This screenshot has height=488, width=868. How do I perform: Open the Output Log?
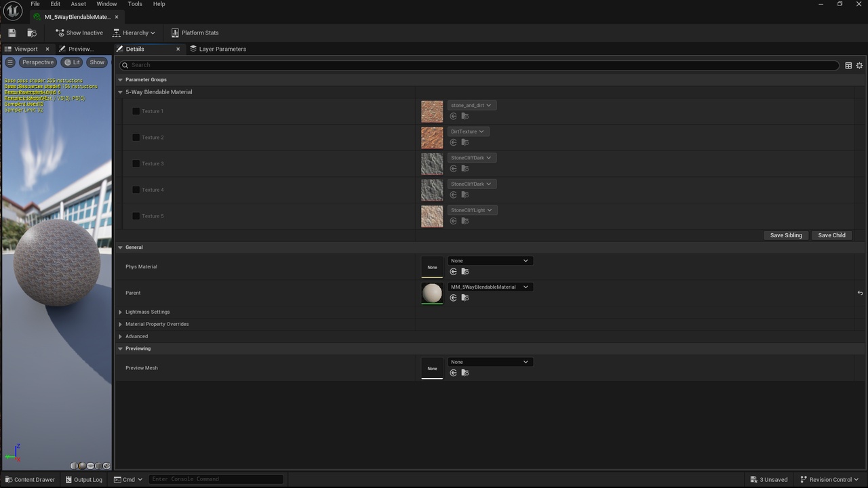83,479
